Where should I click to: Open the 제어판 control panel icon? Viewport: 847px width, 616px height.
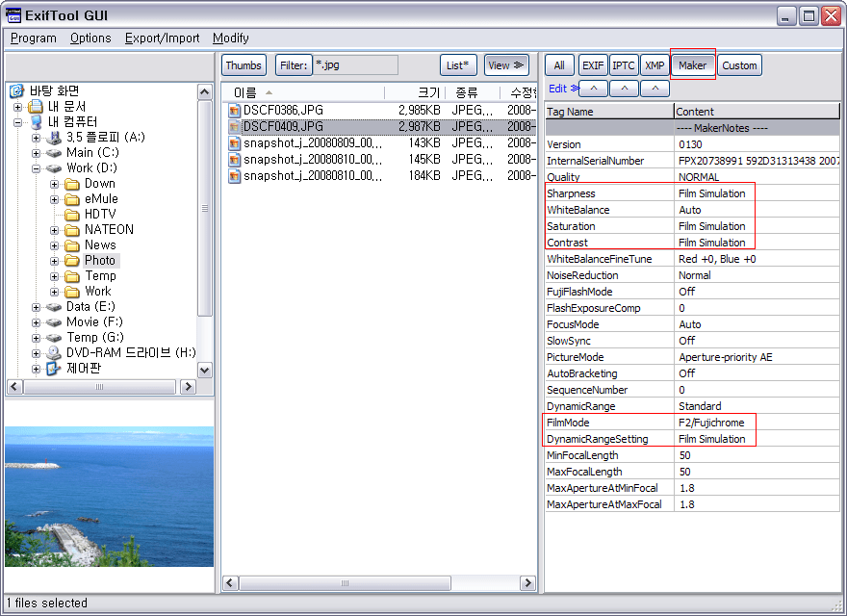(x=54, y=369)
